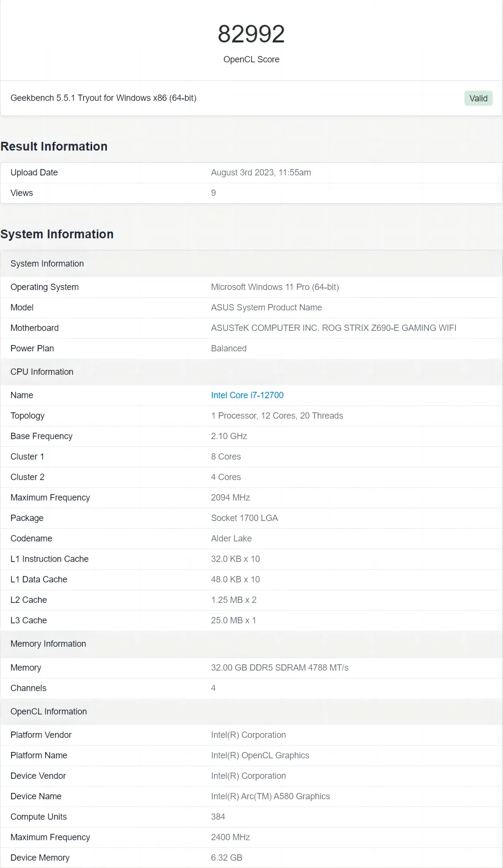
Task: Click the CPU Information header row
Action: [251, 372]
